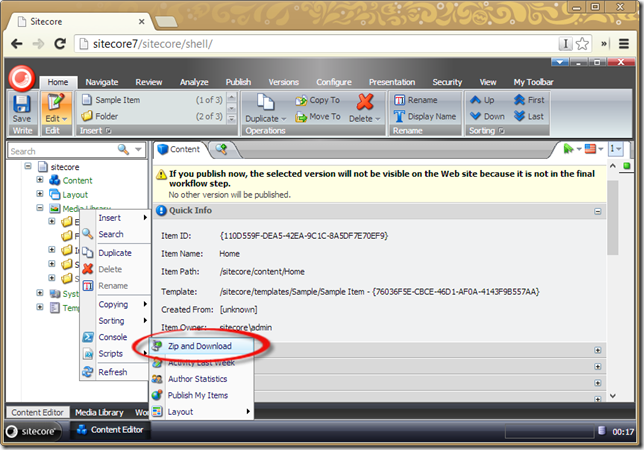Open the Navigate ribbon tab
Screen dimensions: 644x450
[101, 82]
